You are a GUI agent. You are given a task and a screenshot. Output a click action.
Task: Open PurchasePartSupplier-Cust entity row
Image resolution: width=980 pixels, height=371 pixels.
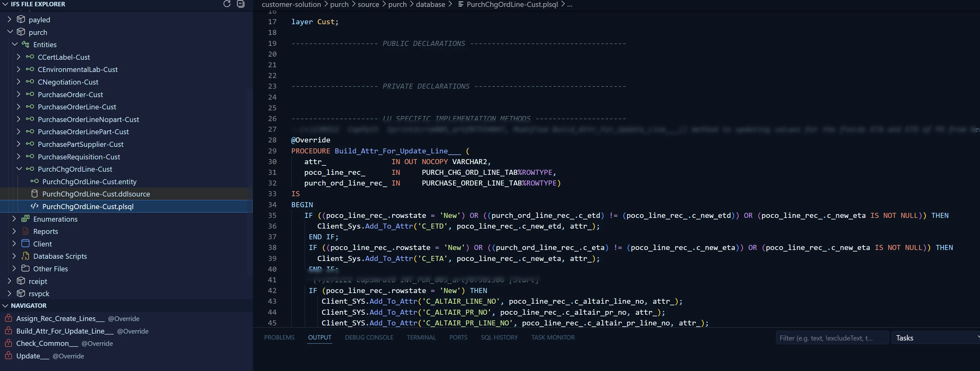pyautogui.click(x=126, y=144)
